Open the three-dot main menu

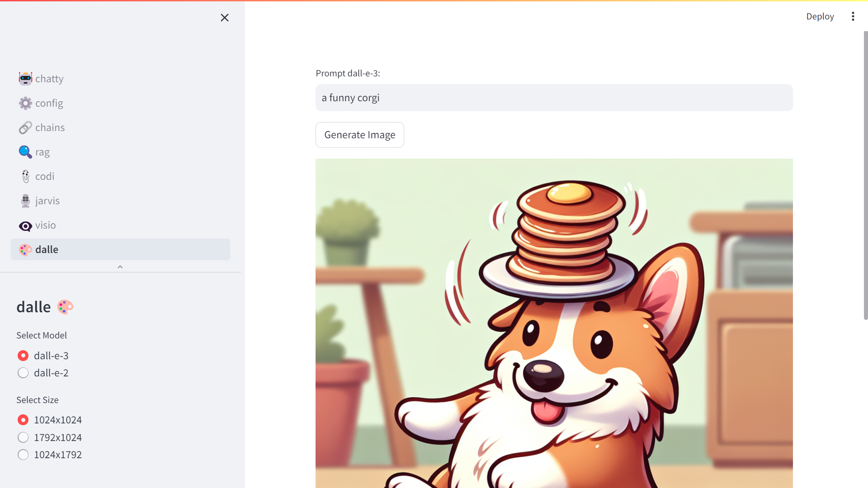pyautogui.click(x=853, y=16)
